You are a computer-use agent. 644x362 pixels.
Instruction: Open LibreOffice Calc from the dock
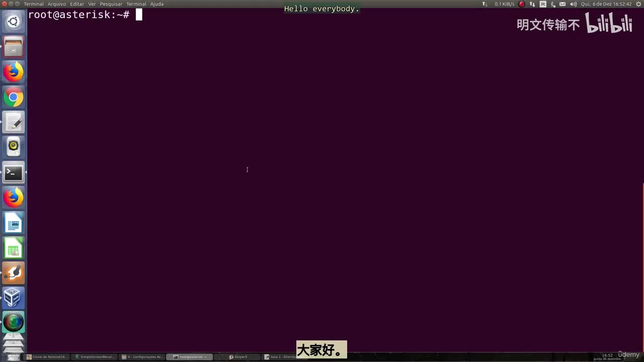pyautogui.click(x=14, y=248)
